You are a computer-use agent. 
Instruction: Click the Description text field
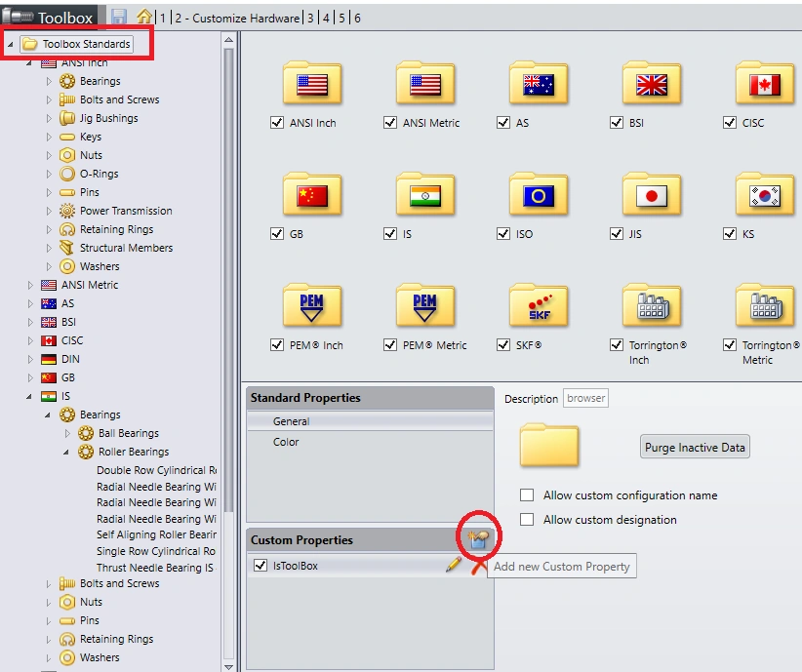click(x=585, y=398)
